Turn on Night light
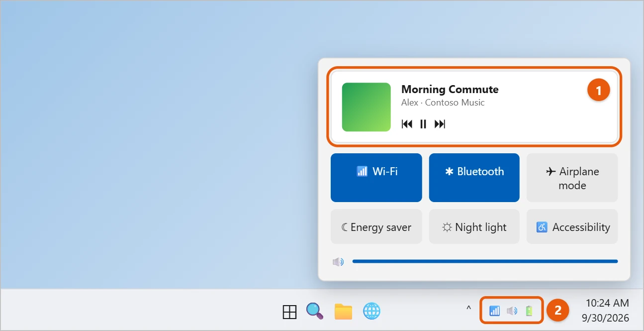 pos(474,226)
